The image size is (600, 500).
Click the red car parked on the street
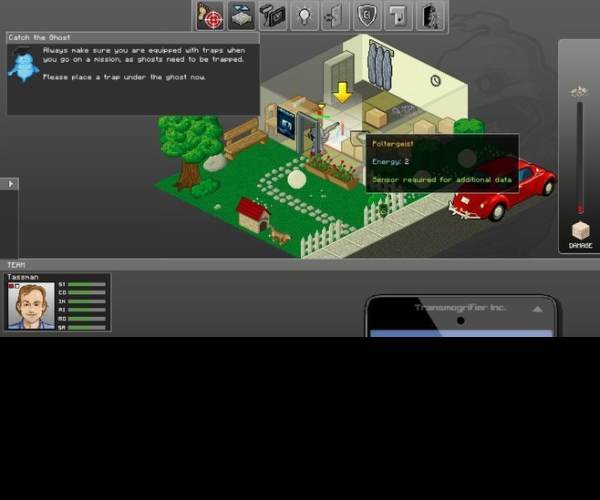(504, 188)
